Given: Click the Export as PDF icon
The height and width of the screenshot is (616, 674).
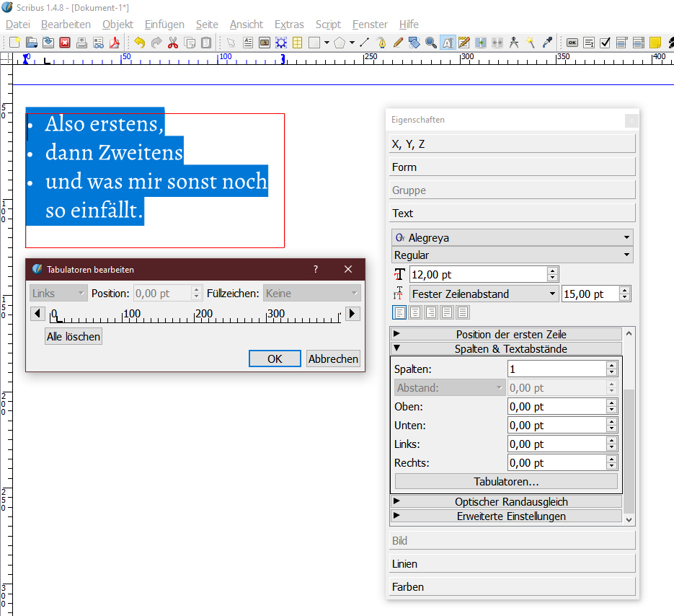Looking at the screenshot, I should tap(114, 43).
